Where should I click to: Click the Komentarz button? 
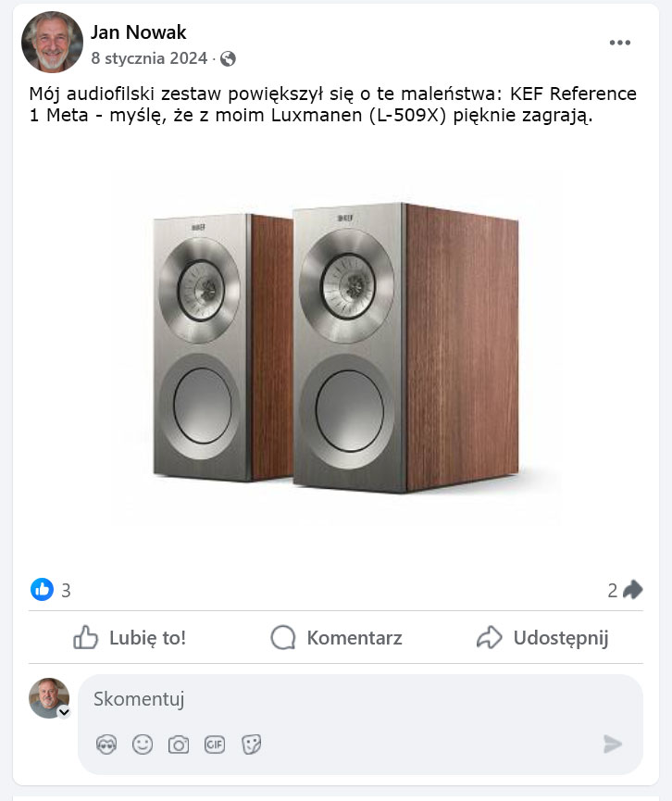(x=336, y=637)
